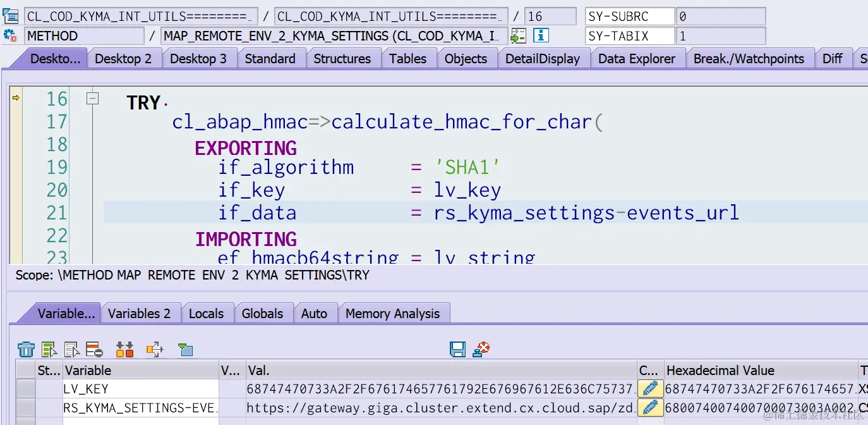
Task: Click the trash can delete icon in variables toolbar
Action: tap(26, 349)
